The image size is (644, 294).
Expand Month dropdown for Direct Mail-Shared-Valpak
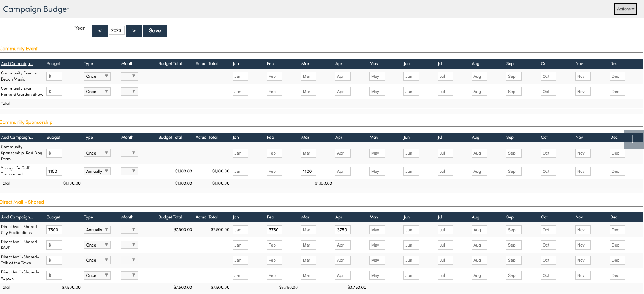click(x=129, y=275)
